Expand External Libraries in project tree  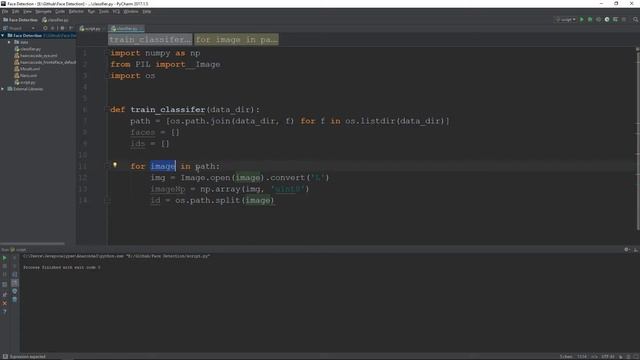3,89
